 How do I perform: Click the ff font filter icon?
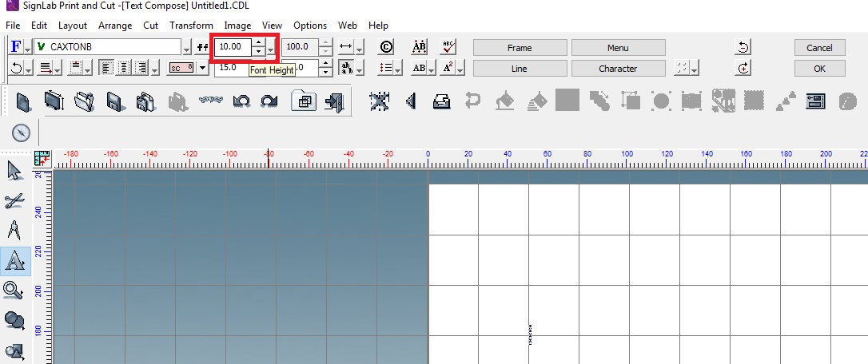(x=202, y=48)
